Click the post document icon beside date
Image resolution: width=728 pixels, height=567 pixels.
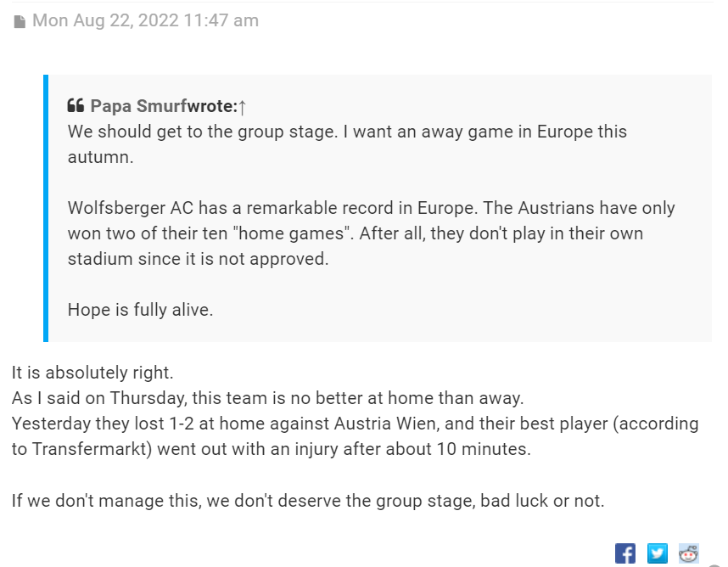point(20,21)
